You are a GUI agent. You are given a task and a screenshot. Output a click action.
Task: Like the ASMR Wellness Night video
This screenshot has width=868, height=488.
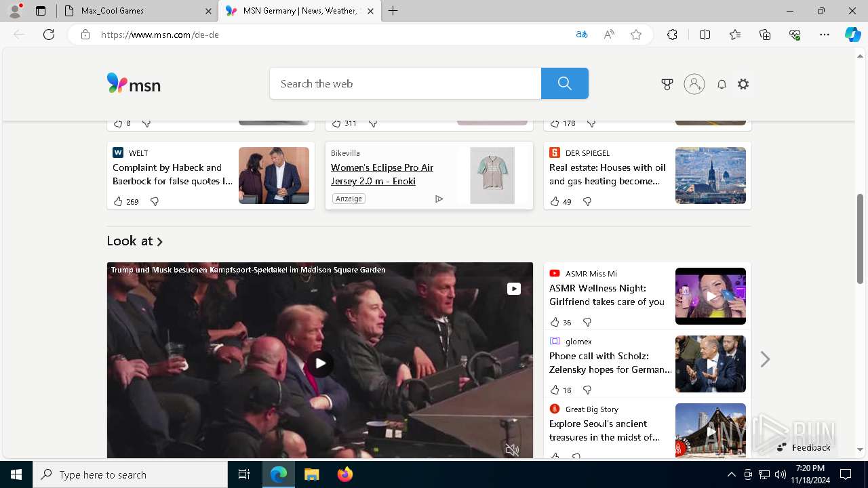click(555, 322)
